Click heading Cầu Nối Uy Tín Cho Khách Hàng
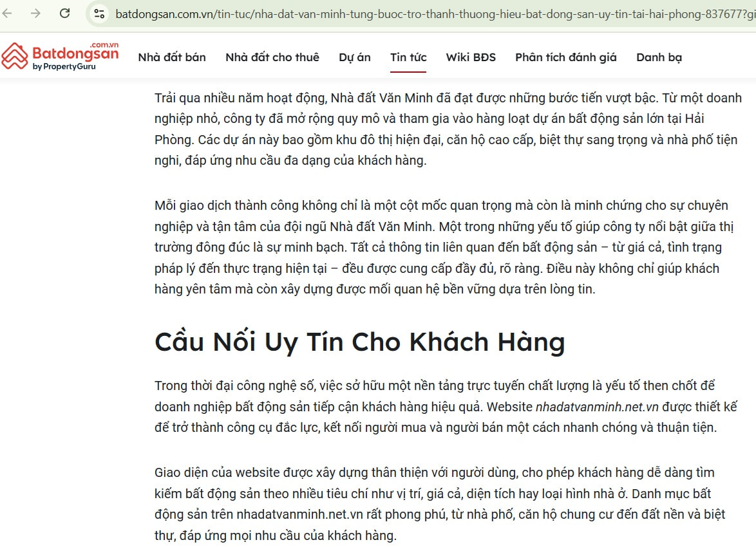 point(360,342)
